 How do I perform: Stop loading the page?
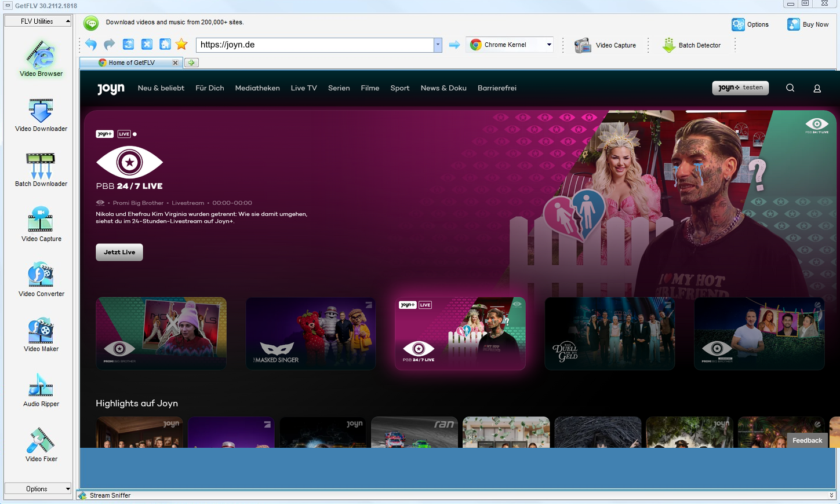pos(147,45)
